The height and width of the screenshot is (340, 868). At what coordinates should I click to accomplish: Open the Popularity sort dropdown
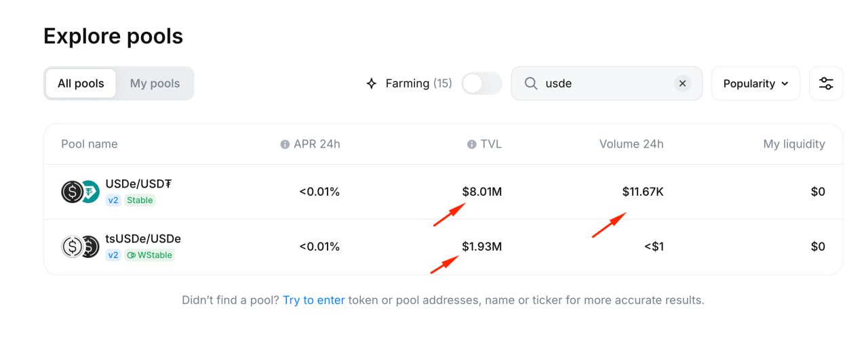click(x=755, y=83)
